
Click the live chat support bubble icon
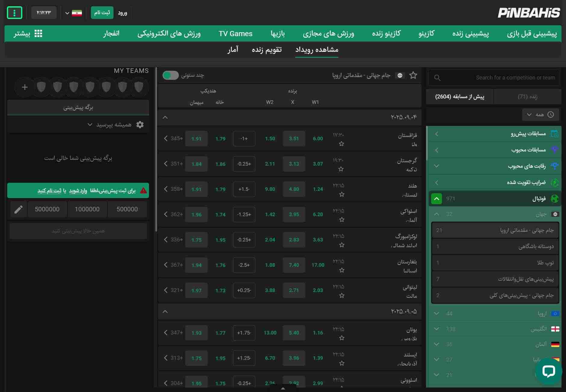[549, 371]
